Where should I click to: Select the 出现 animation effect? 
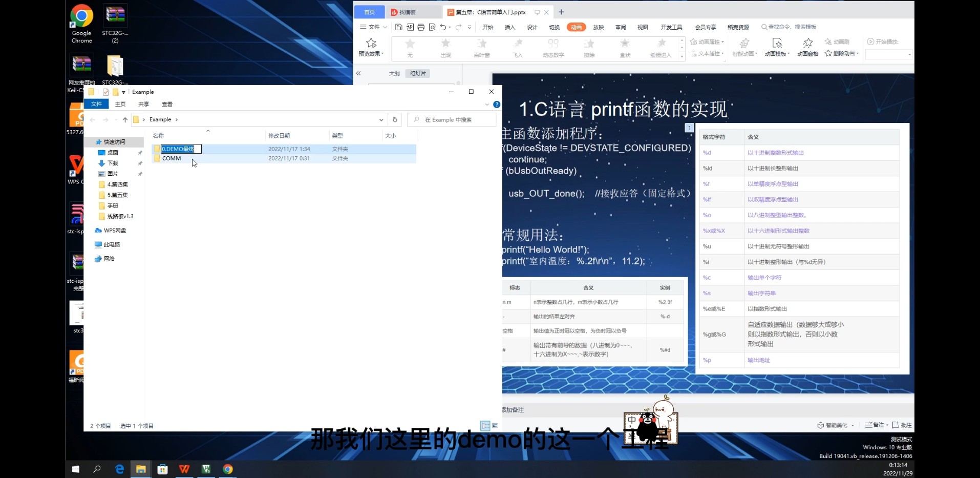tap(445, 48)
